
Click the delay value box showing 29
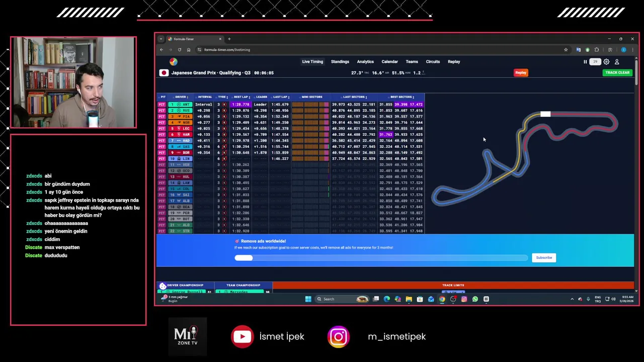(595, 62)
